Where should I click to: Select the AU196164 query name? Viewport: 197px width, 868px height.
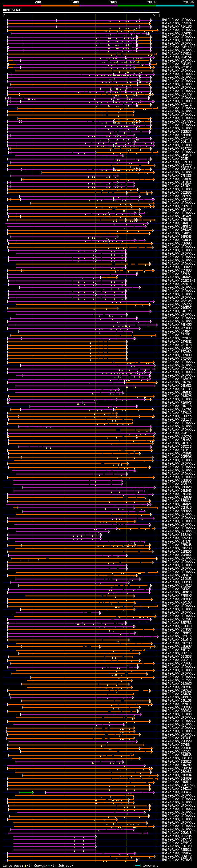click(11, 10)
